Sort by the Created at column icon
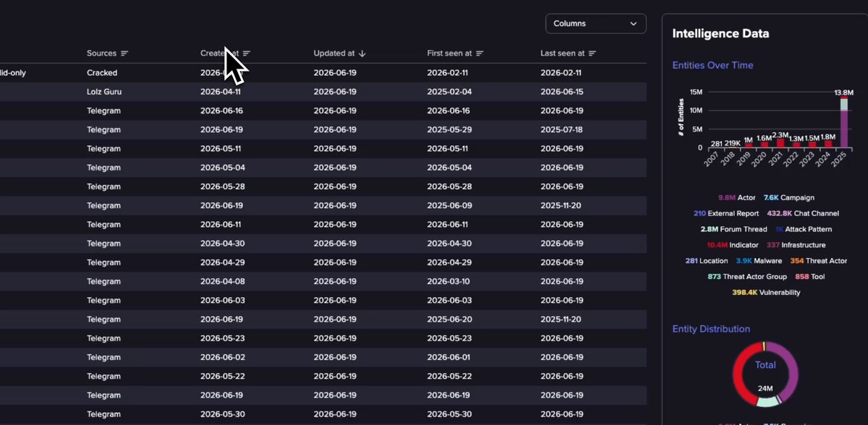 click(247, 53)
